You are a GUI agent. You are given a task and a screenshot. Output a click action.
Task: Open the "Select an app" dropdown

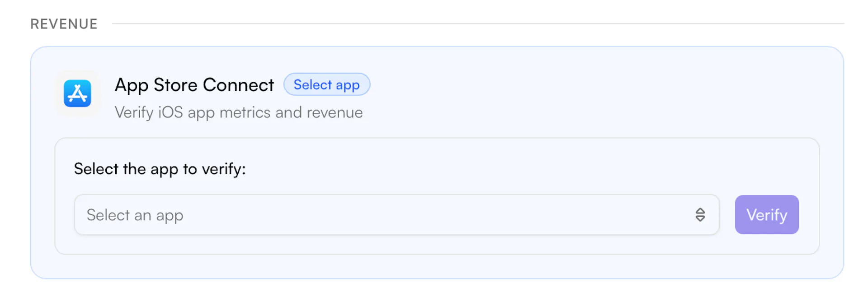396,215
